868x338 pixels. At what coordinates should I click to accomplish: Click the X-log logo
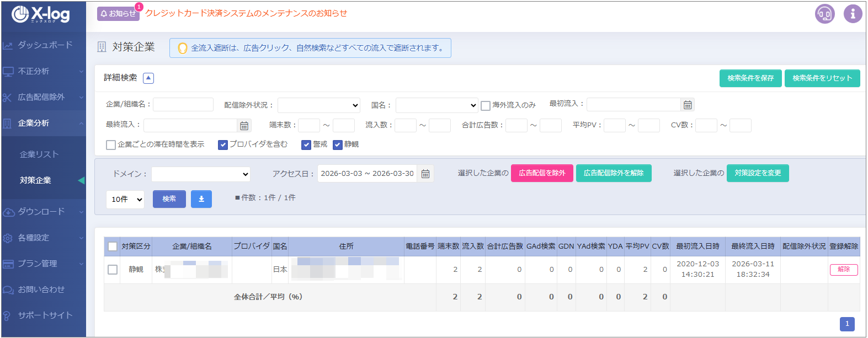41,14
